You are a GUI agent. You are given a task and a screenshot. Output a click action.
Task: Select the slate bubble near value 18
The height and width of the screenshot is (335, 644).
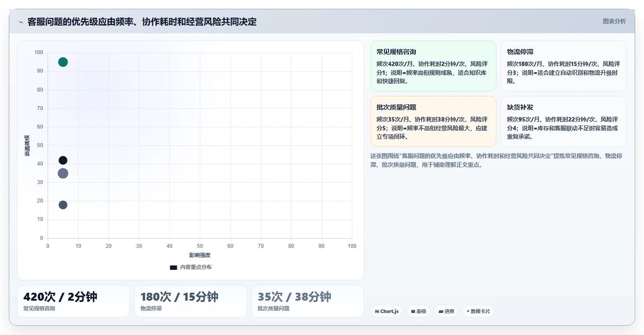63,205
